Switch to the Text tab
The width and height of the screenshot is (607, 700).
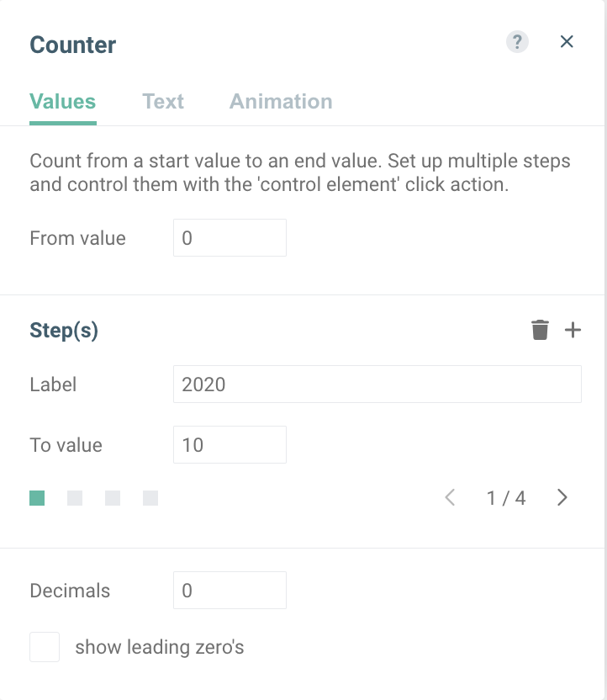click(x=163, y=102)
